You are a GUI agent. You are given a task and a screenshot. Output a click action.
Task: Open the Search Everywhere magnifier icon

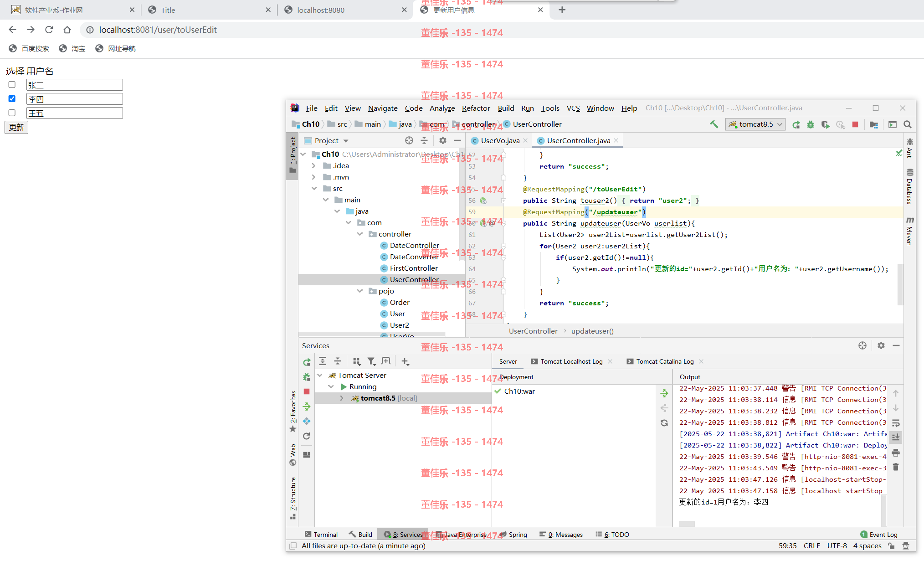coord(908,124)
